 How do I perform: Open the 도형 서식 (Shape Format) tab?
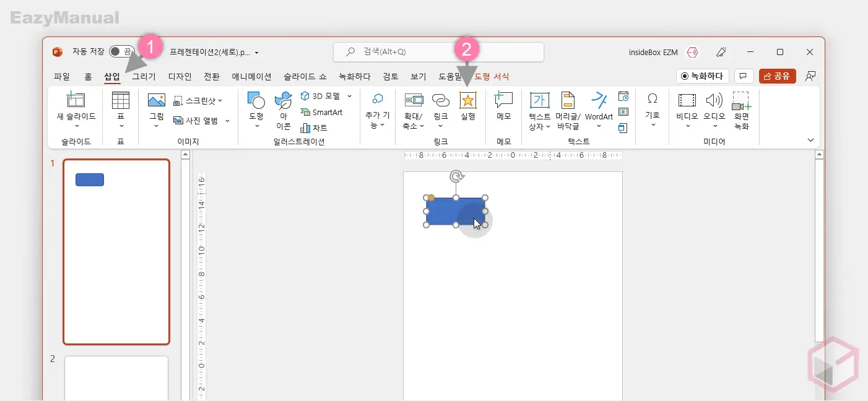point(492,77)
